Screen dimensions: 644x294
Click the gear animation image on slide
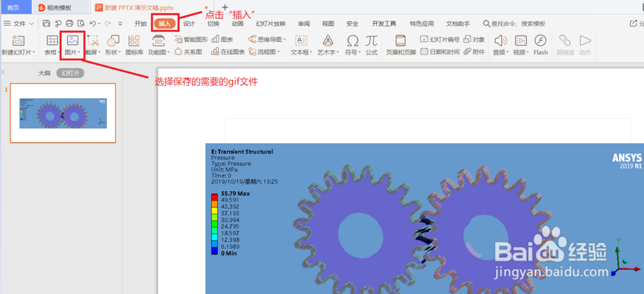[424, 219]
